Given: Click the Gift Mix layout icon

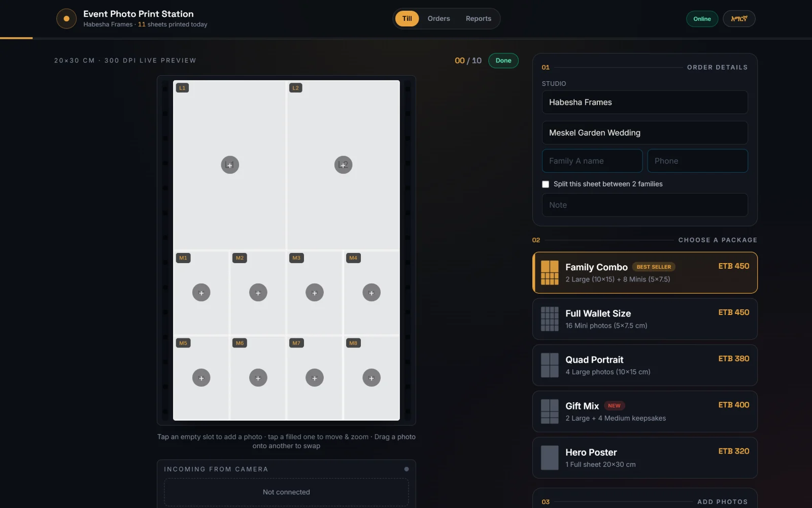Looking at the screenshot, I should pyautogui.click(x=550, y=411).
